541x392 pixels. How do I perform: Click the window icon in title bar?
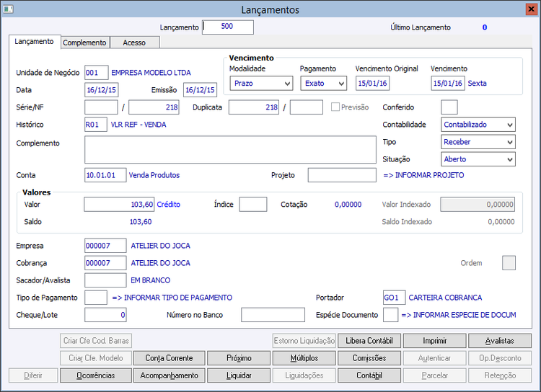pyautogui.click(x=8, y=9)
